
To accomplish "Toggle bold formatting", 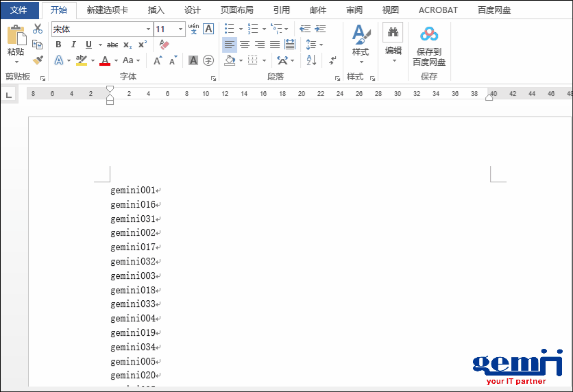I will (58, 45).
